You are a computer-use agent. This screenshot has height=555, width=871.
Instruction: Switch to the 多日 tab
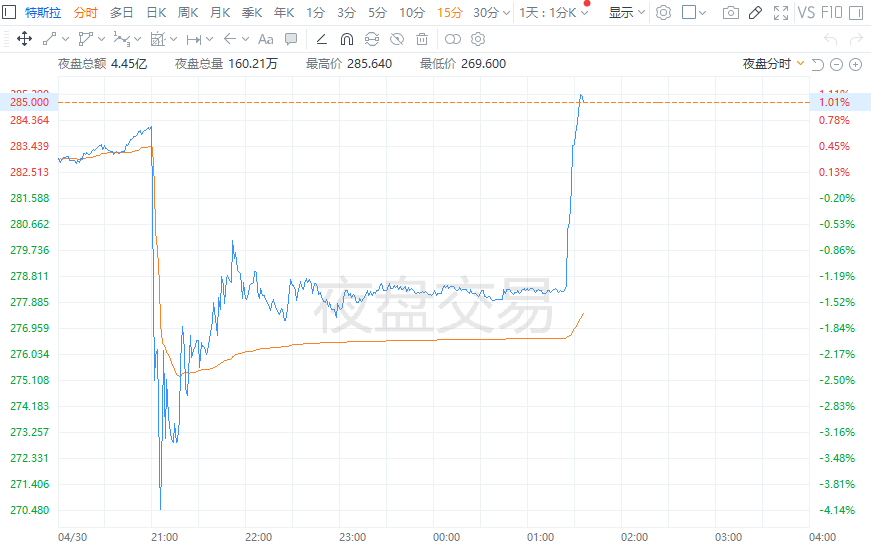tap(122, 12)
